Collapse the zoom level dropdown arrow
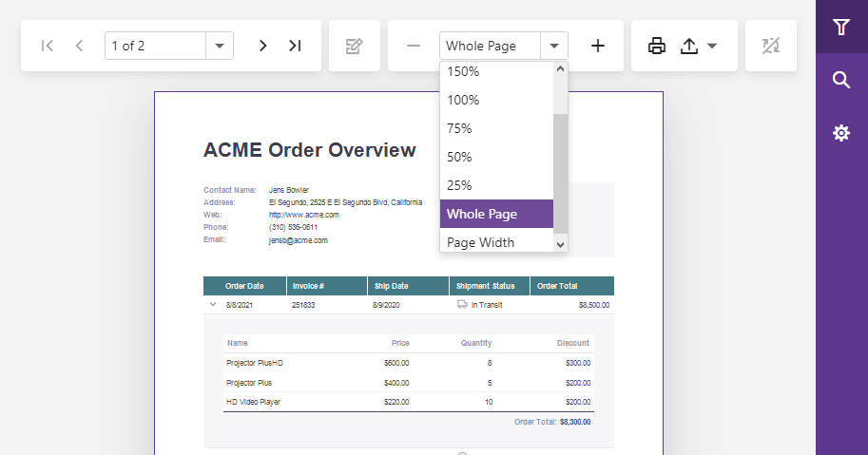The image size is (868, 455). tap(554, 46)
